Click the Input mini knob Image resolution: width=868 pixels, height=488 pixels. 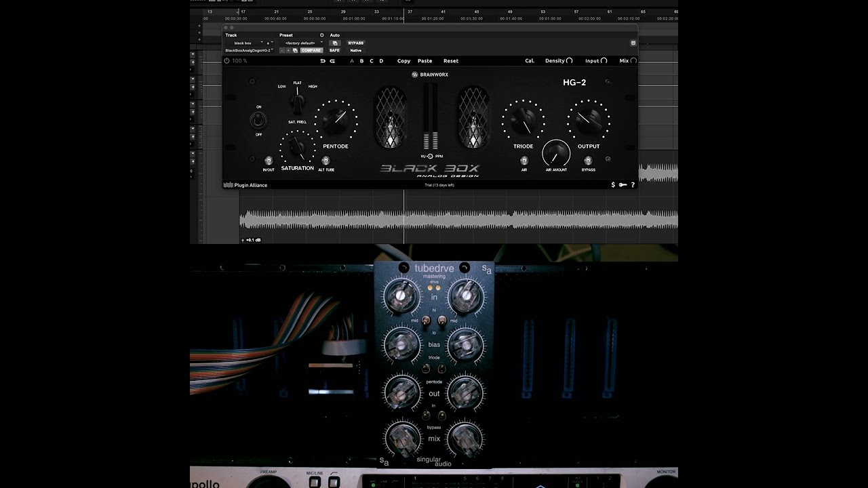click(604, 61)
